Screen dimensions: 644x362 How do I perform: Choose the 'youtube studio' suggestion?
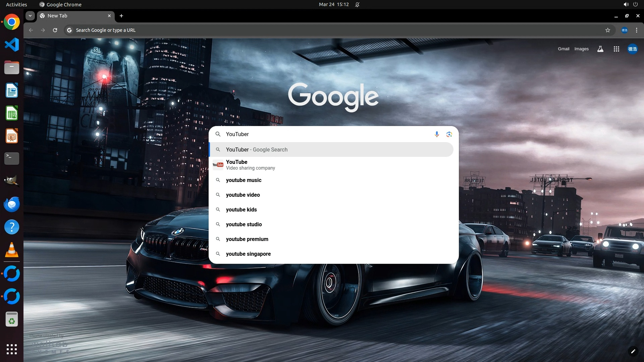coord(244,224)
